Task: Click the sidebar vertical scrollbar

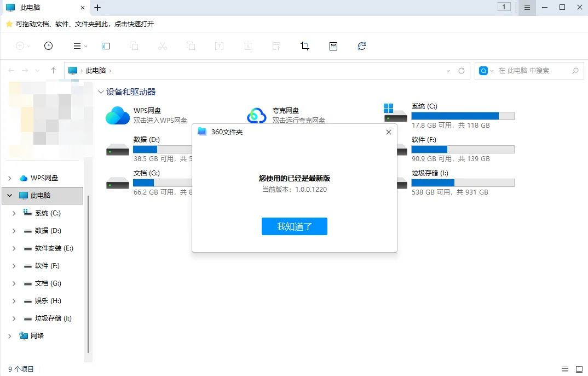Action: pos(88,274)
